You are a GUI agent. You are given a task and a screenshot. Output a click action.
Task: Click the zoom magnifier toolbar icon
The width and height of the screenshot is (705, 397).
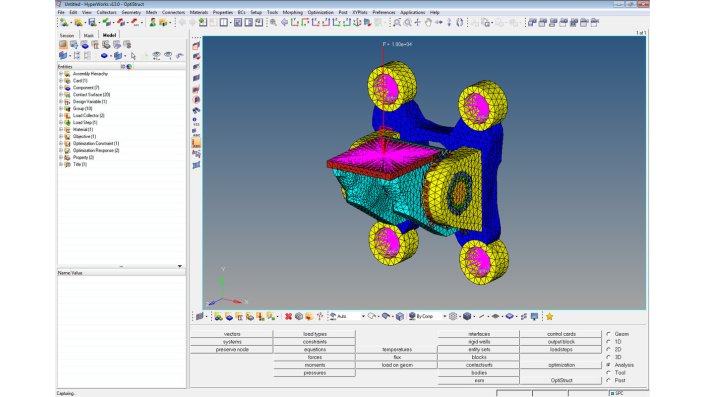[397, 22]
